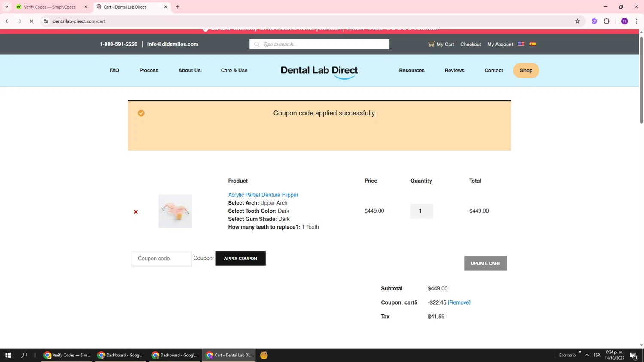Screen dimensions: 644x362
Task: Click info@dldsmiles.com email link
Action: tap(173, 44)
